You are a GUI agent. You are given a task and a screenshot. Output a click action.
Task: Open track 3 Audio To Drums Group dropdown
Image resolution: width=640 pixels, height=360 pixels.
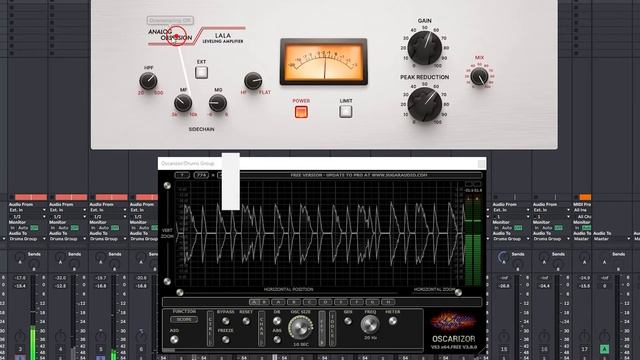27,239
